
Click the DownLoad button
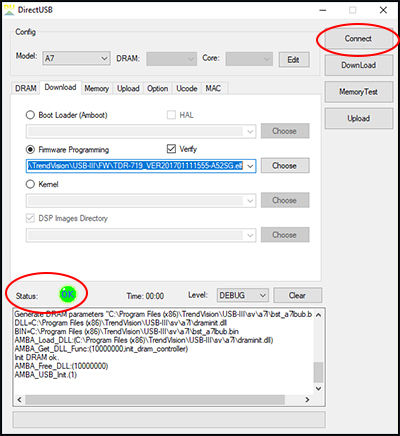coord(359,65)
